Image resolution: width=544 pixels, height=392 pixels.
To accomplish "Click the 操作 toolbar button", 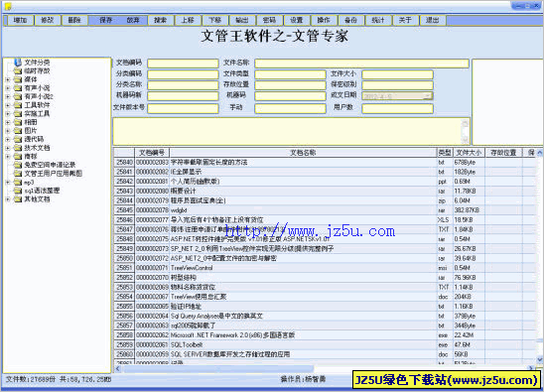I will pos(324,21).
